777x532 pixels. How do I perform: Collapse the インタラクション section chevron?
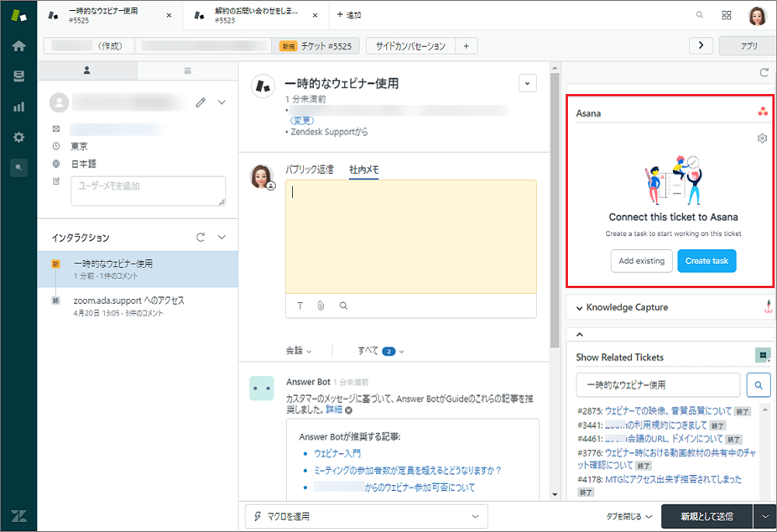[x=221, y=238]
